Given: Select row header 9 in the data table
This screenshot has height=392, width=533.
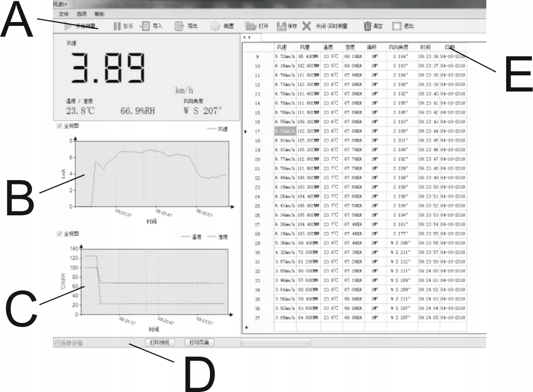Looking at the screenshot, I should tap(257, 57).
